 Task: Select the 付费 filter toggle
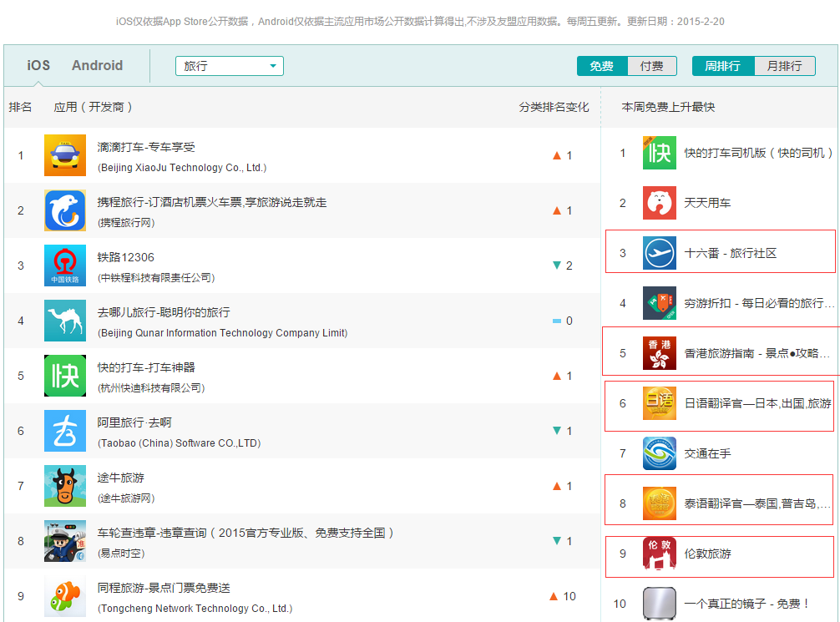(652, 66)
